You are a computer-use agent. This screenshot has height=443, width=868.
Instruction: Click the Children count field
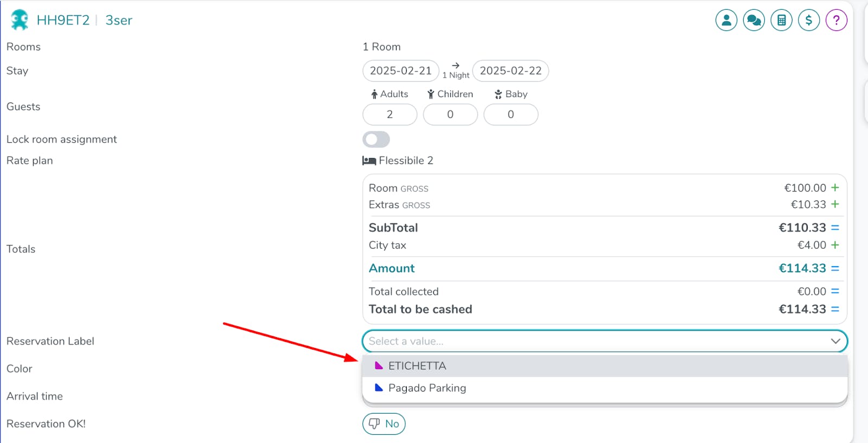450,115
